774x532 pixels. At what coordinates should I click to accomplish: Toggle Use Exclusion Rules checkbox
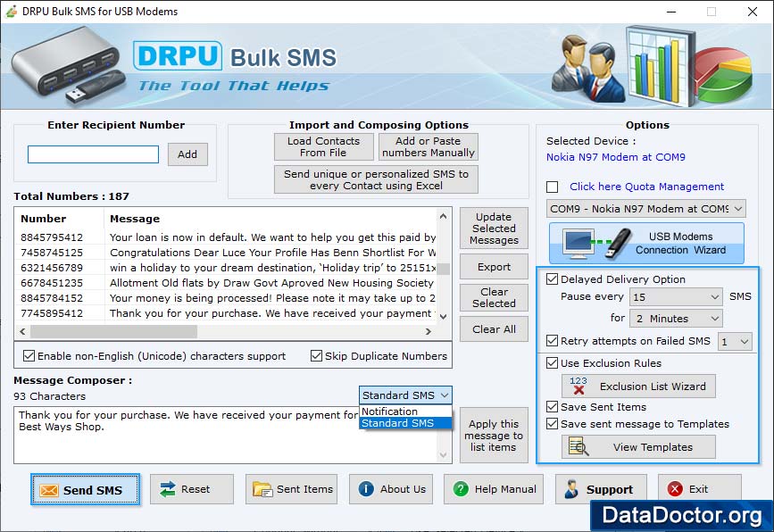tap(553, 363)
